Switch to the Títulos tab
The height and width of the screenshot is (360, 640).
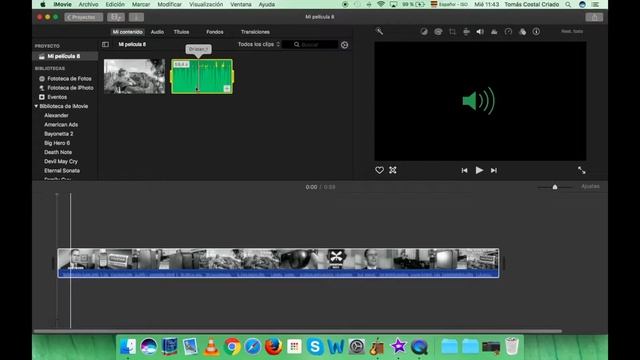pos(181,32)
